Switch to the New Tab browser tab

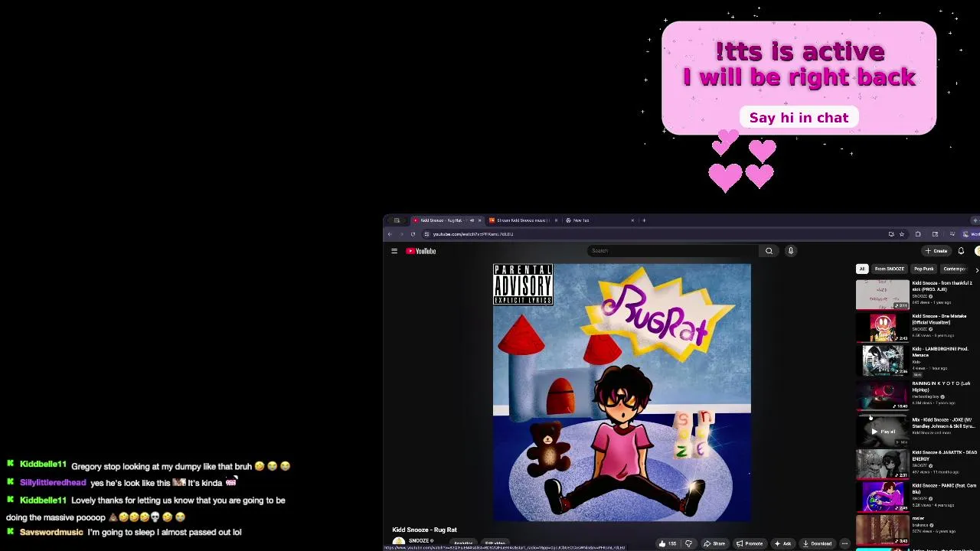tap(601, 220)
